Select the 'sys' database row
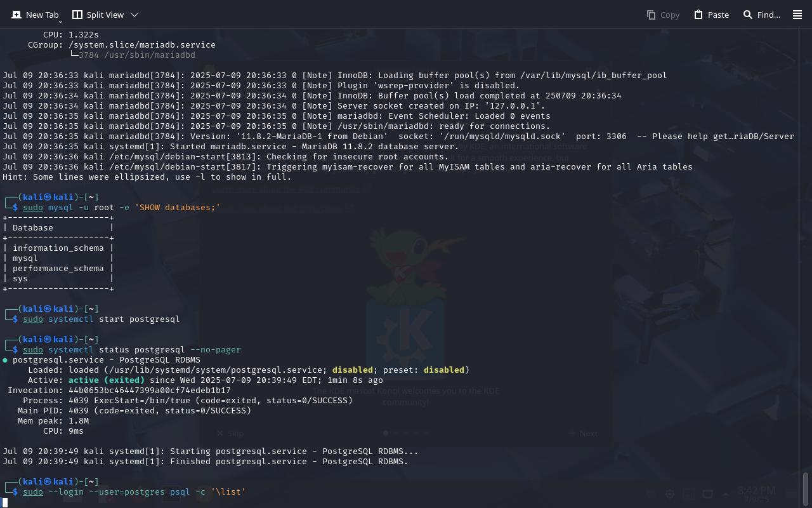This screenshot has width=812, height=508. coord(58,279)
